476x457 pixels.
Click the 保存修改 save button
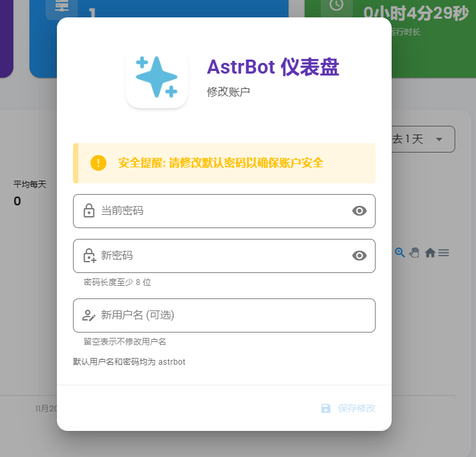click(348, 408)
